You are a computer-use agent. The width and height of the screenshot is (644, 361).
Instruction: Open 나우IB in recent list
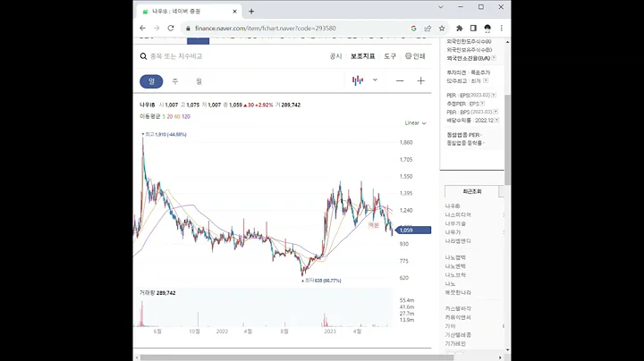tap(453, 206)
